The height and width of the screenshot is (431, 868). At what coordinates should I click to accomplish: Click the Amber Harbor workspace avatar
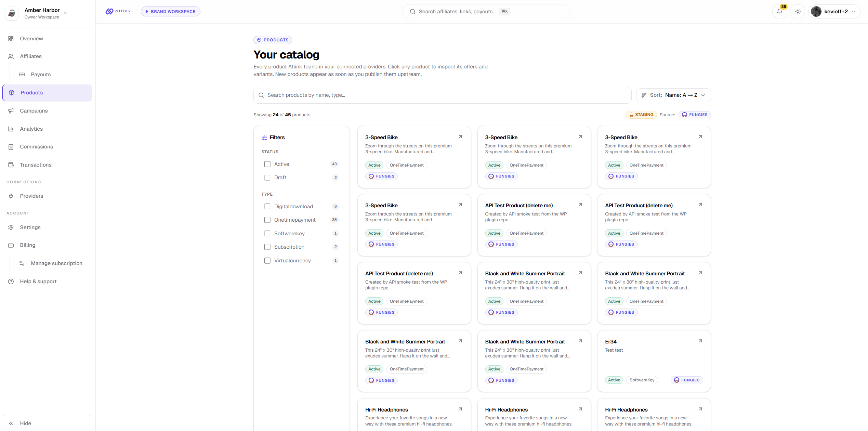coord(12,13)
